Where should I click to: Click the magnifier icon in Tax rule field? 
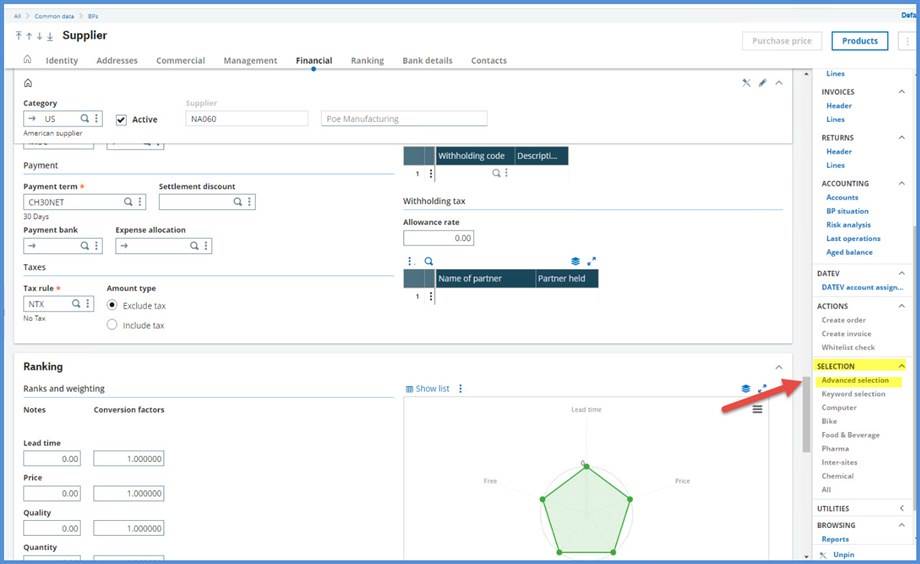click(x=75, y=304)
